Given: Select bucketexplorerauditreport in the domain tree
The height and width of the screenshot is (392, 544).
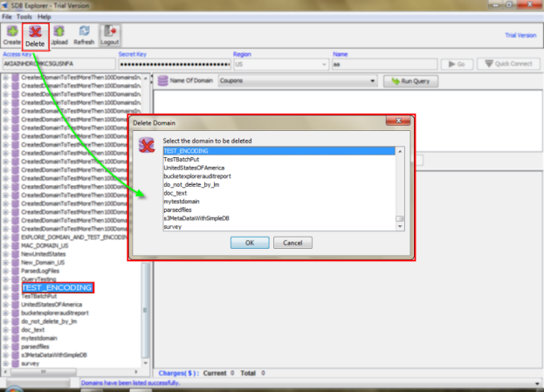Looking at the screenshot, I should (54, 313).
